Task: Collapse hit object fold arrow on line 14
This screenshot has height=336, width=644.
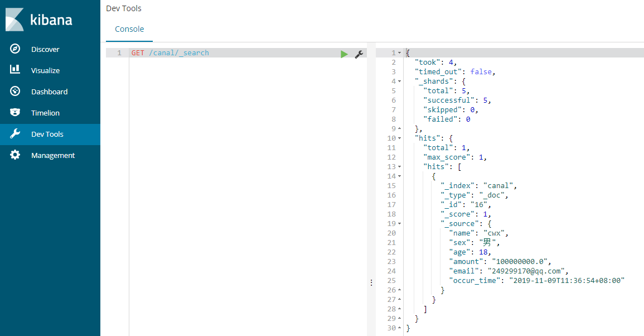Action: pos(400,176)
